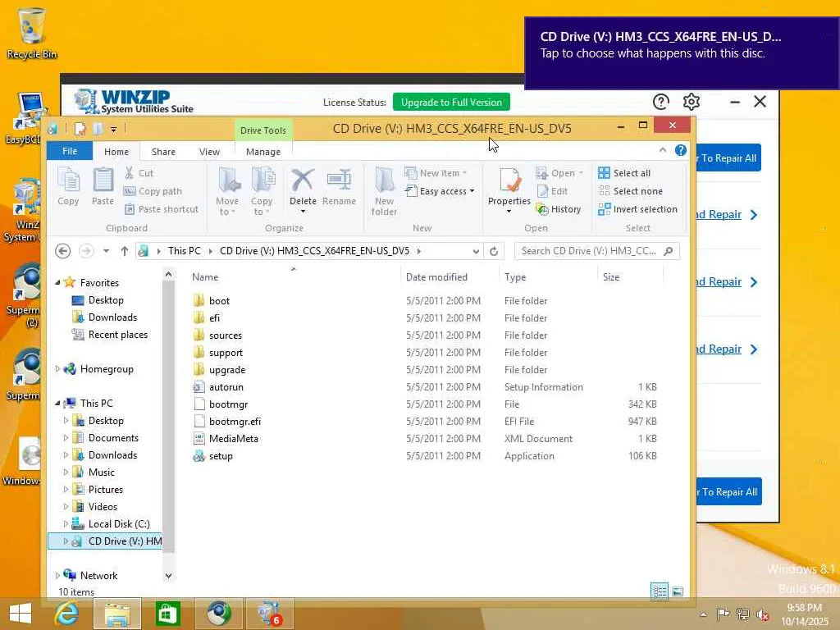This screenshot has width=840, height=630.
Task: Open WinZip settings gear icon
Action: click(691, 101)
